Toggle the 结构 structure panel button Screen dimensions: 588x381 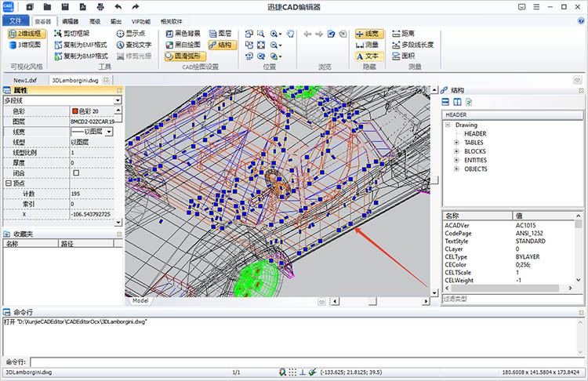(223, 45)
